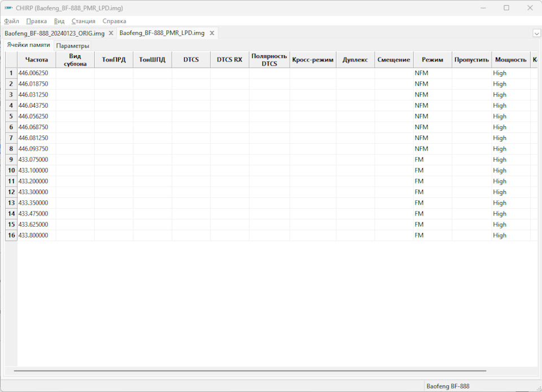Click High power cell in row 14
Image resolution: width=542 pixels, height=392 pixels.
511,214
